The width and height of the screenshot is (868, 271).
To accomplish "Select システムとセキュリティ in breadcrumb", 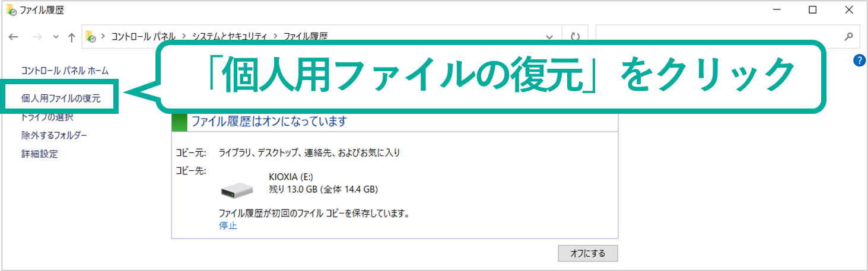I will pyautogui.click(x=229, y=37).
